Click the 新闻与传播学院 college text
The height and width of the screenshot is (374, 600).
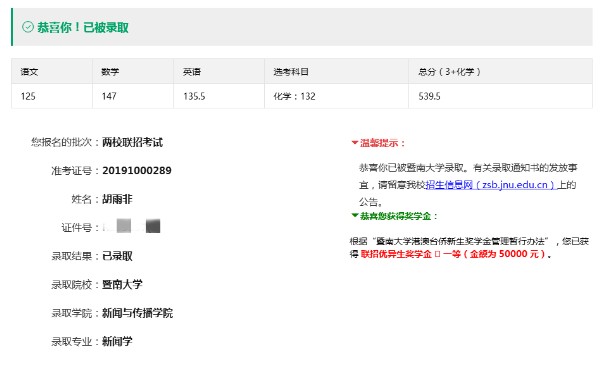pyautogui.click(x=137, y=313)
